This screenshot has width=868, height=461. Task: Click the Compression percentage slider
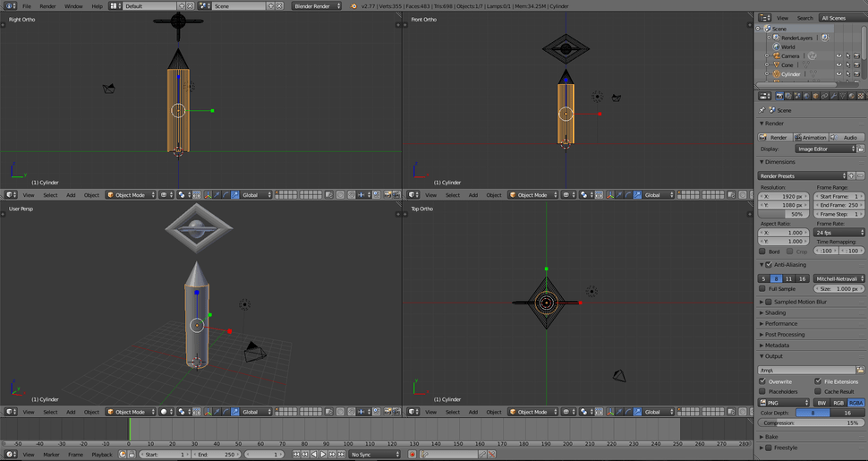tap(811, 423)
